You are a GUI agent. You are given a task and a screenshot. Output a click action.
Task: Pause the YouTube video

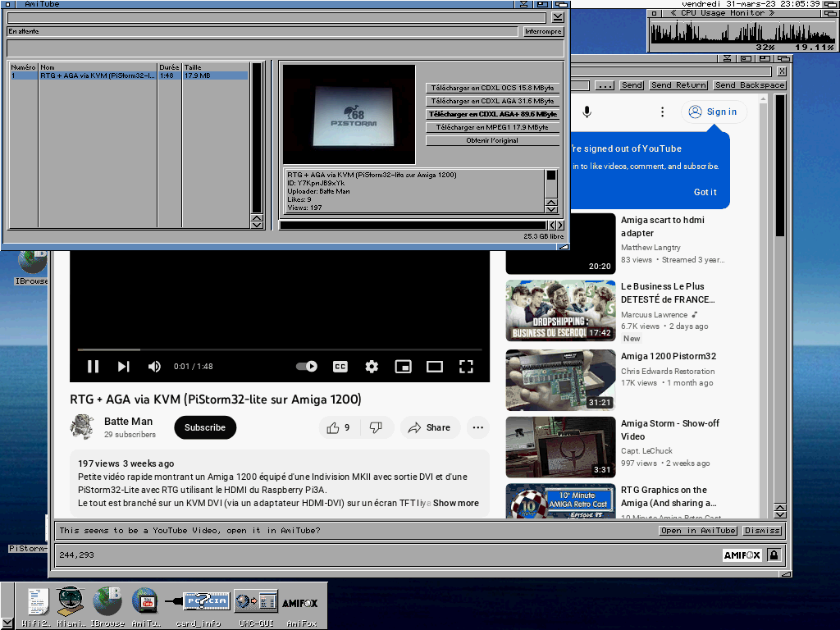[x=93, y=367]
